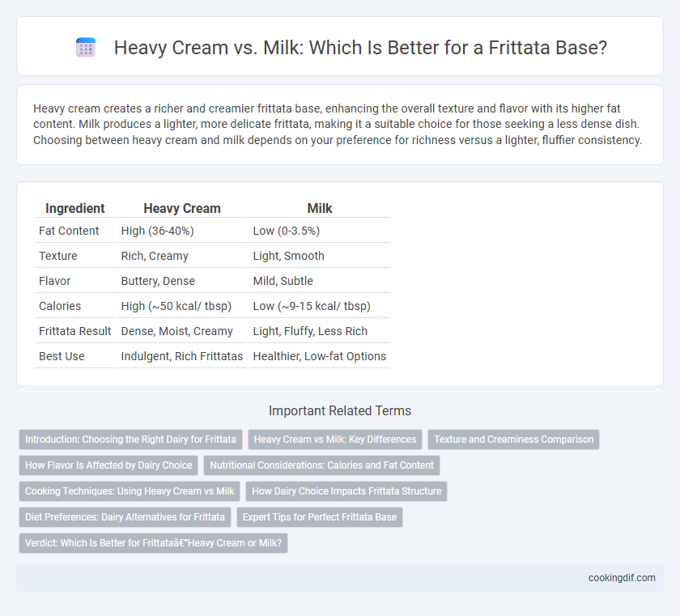
Task: Click the page title heading text
Action: (x=360, y=47)
